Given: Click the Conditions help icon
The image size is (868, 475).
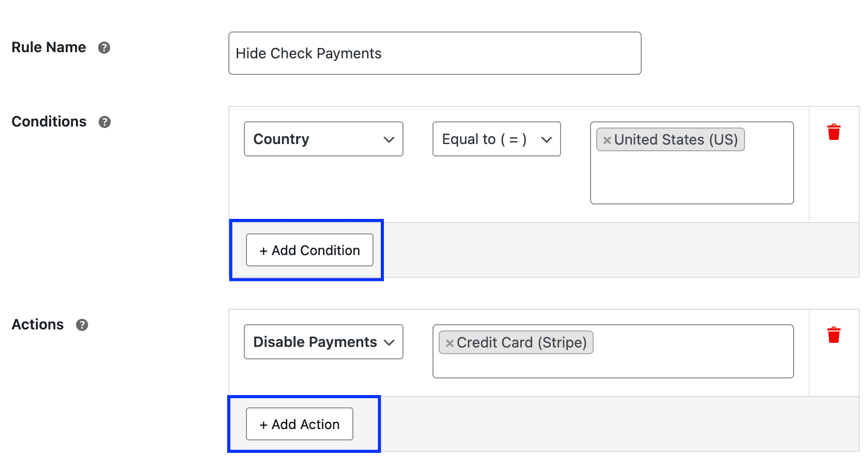Looking at the screenshot, I should [x=104, y=122].
